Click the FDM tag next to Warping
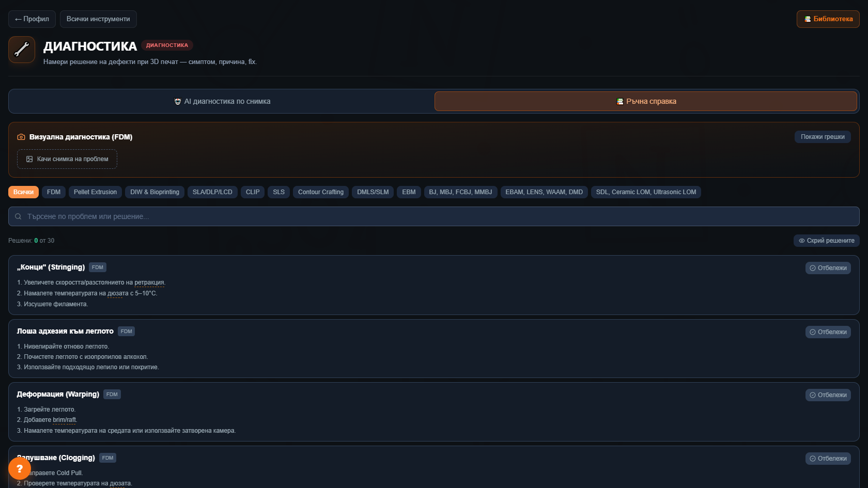The image size is (868, 488). pyautogui.click(x=112, y=395)
